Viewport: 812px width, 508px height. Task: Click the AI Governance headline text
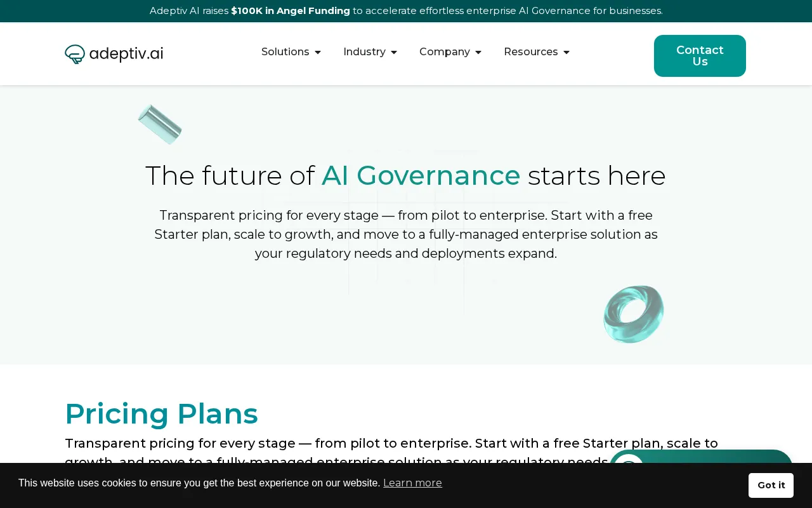(x=421, y=176)
